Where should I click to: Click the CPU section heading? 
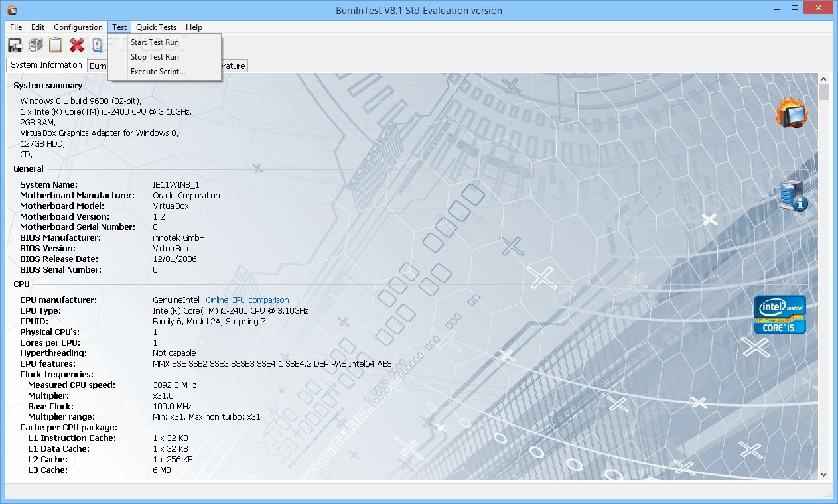[x=21, y=284]
